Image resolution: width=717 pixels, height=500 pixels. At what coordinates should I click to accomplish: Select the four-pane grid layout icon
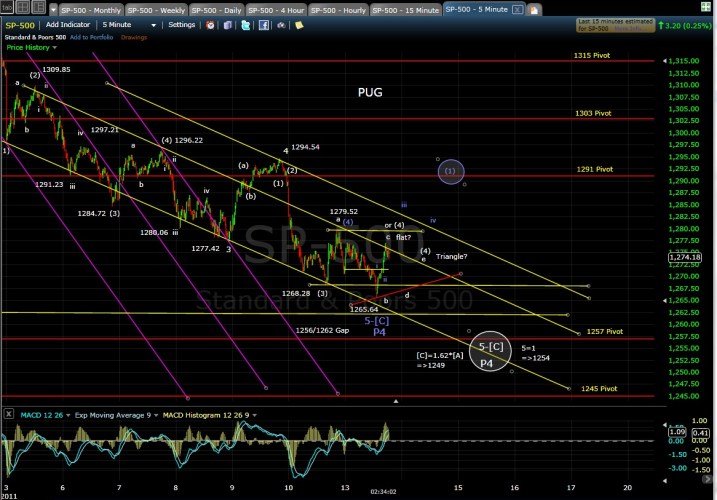pos(23,7)
